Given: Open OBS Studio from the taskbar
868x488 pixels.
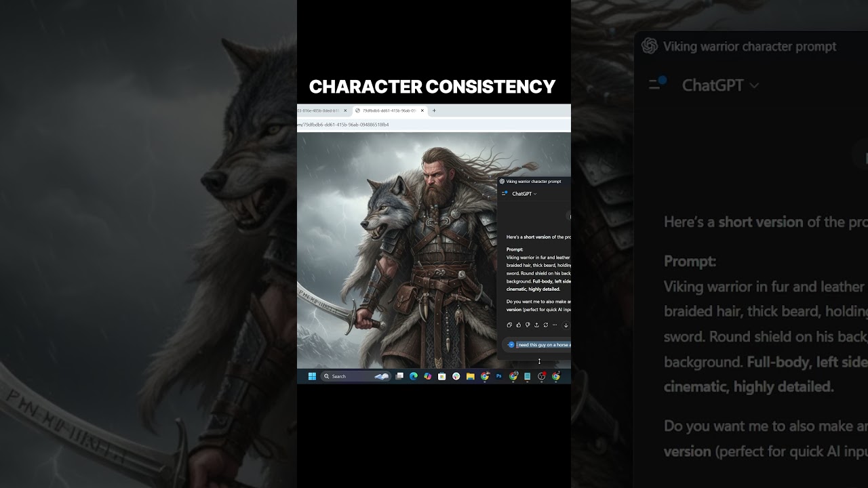Looking at the screenshot, I should [x=541, y=376].
